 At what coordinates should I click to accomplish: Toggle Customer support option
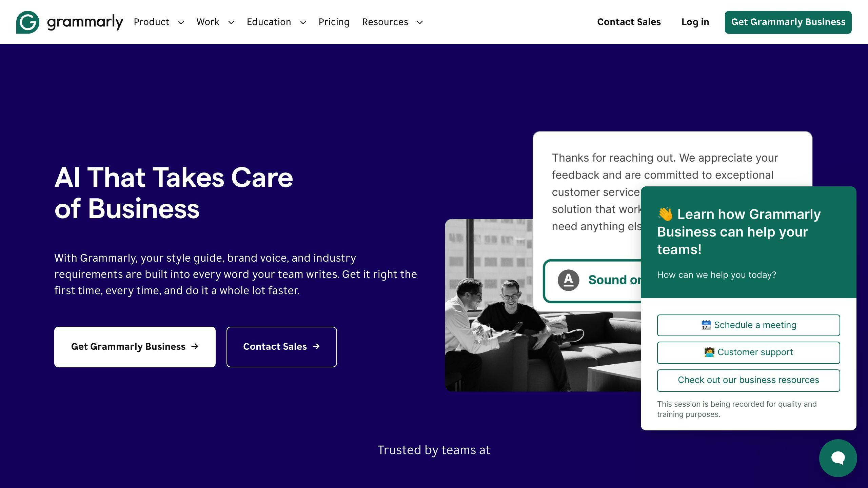click(x=748, y=352)
